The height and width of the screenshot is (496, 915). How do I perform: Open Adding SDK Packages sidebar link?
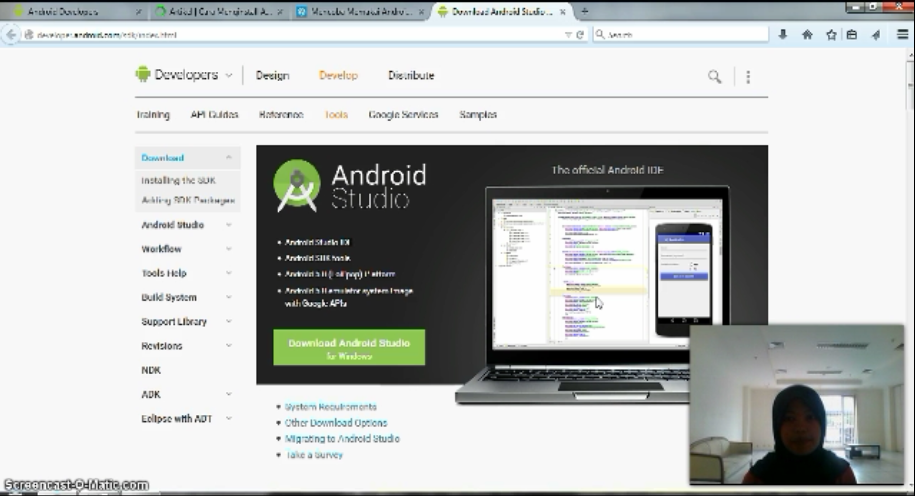click(188, 200)
